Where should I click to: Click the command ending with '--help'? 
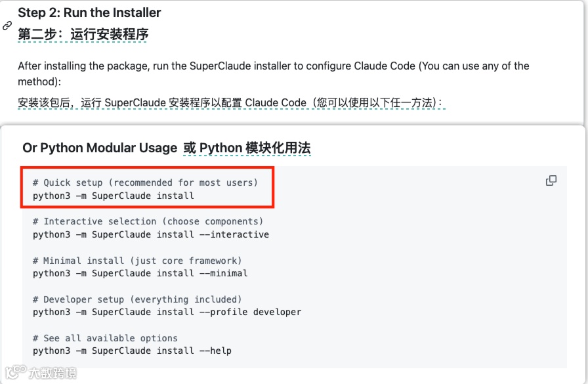[132, 351]
